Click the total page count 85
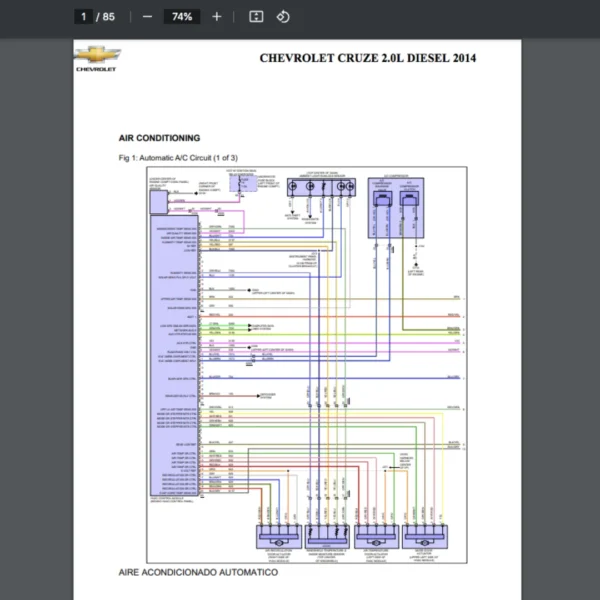Viewport: 600px width, 600px height. click(108, 17)
